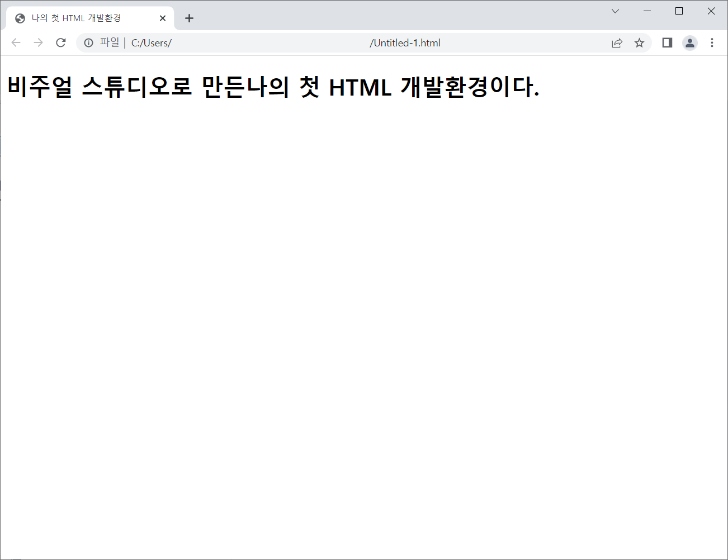Open a new tab with the plus button
The width and height of the screenshot is (728, 560).
click(x=189, y=18)
